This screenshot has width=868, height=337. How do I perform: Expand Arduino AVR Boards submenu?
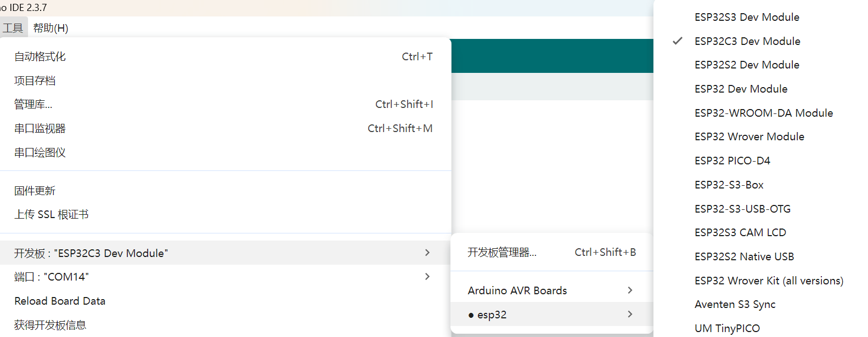[x=552, y=290]
